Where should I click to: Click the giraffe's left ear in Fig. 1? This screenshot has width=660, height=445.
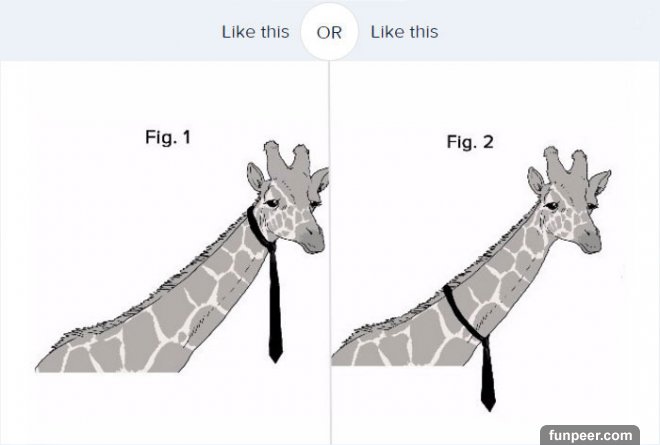click(255, 177)
